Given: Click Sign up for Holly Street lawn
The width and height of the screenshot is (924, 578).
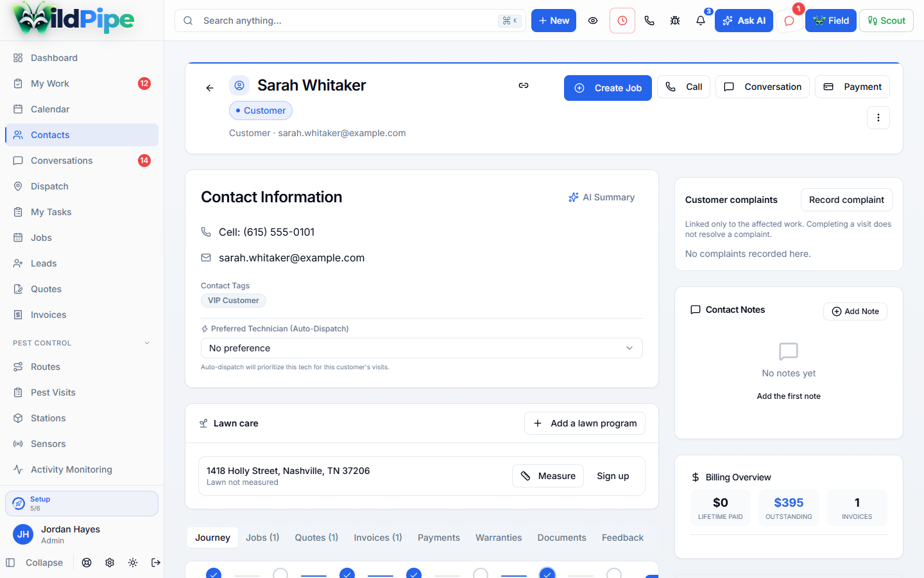Looking at the screenshot, I should click(613, 476).
